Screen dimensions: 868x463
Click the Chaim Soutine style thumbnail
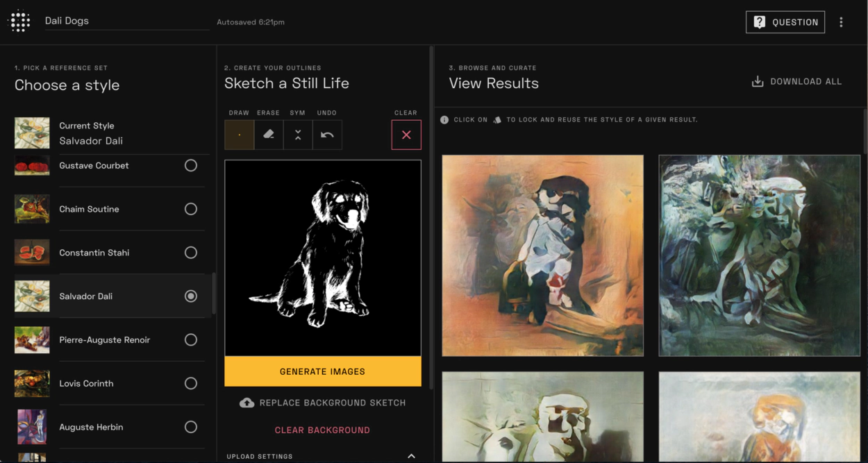[x=32, y=209]
